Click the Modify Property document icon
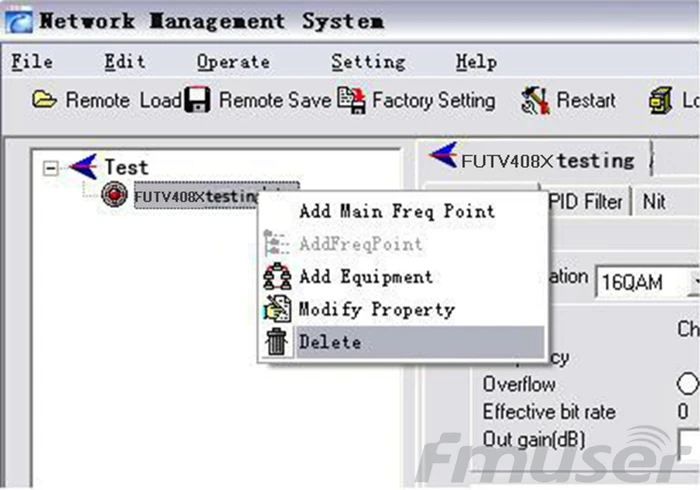This screenshot has height=490, width=700. click(277, 309)
